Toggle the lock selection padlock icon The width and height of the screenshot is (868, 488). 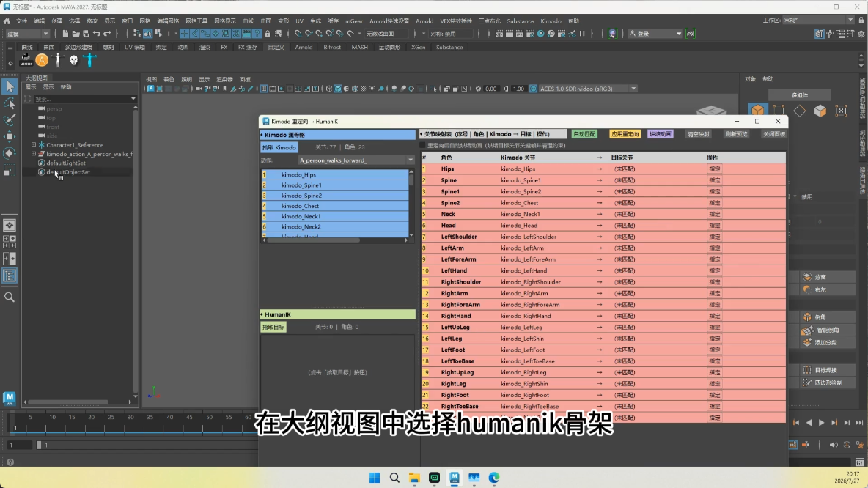tap(268, 34)
